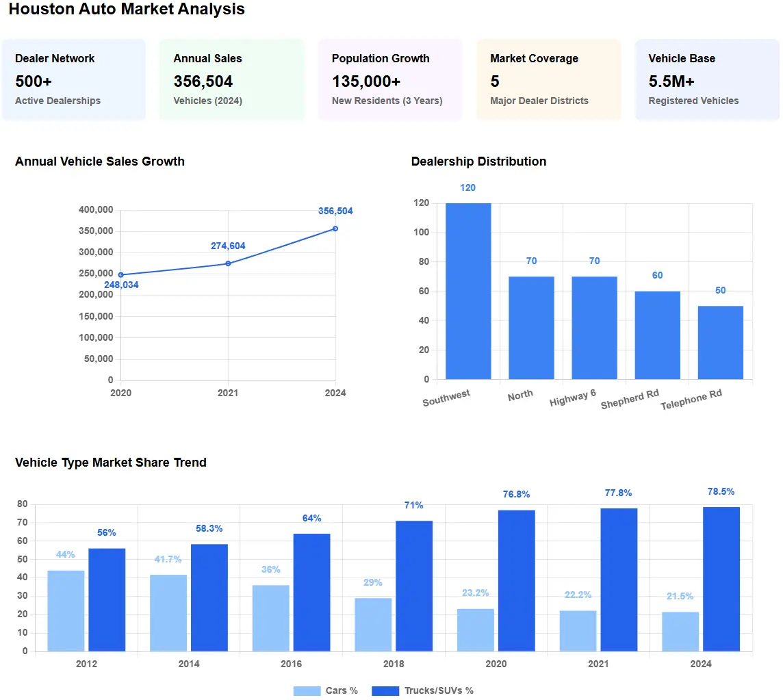This screenshot has width=783, height=700.
Task: Select the Highway 6 axis label
Action: tap(573, 399)
